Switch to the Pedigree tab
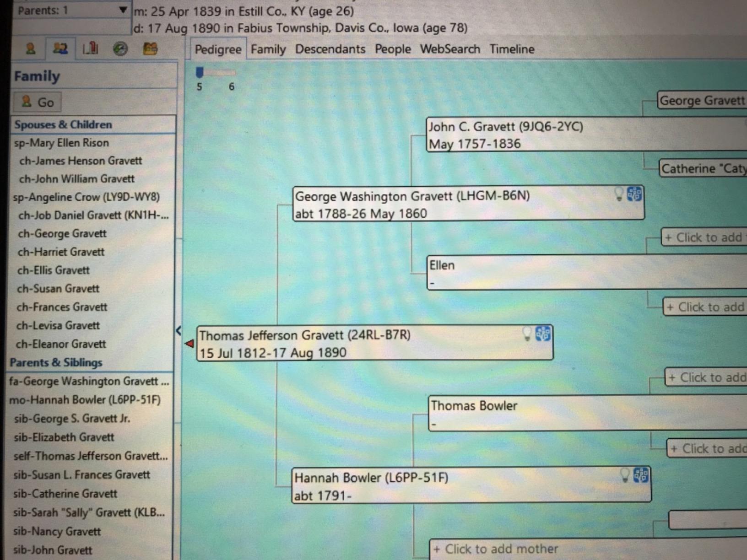 (218, 49)
